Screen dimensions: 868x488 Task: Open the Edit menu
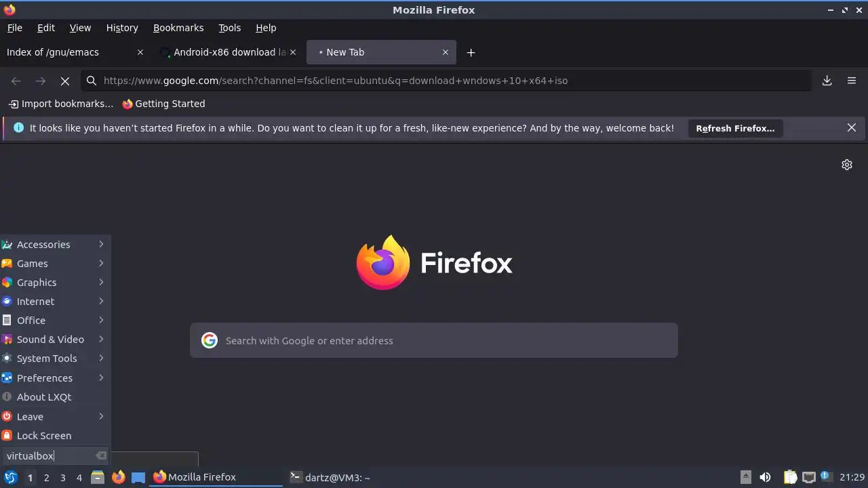coord(46,28)
